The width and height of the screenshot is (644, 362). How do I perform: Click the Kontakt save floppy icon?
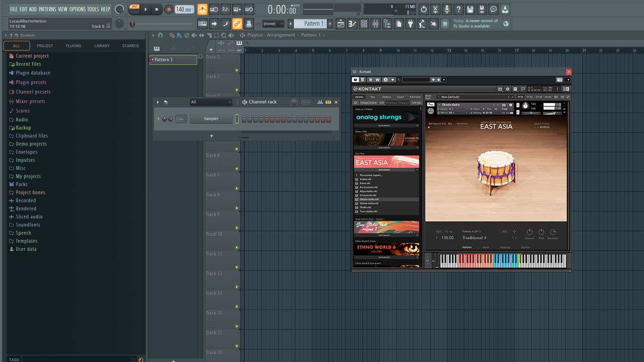click(500, 89)
